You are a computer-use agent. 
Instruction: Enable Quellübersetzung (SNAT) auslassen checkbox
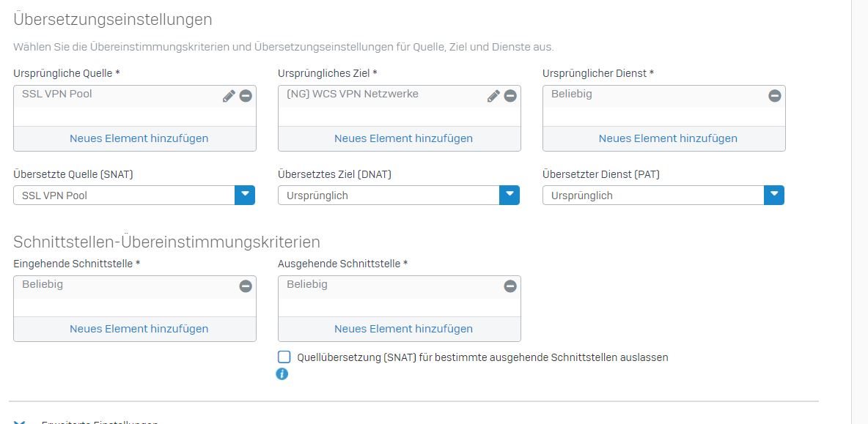click(284, 357)
